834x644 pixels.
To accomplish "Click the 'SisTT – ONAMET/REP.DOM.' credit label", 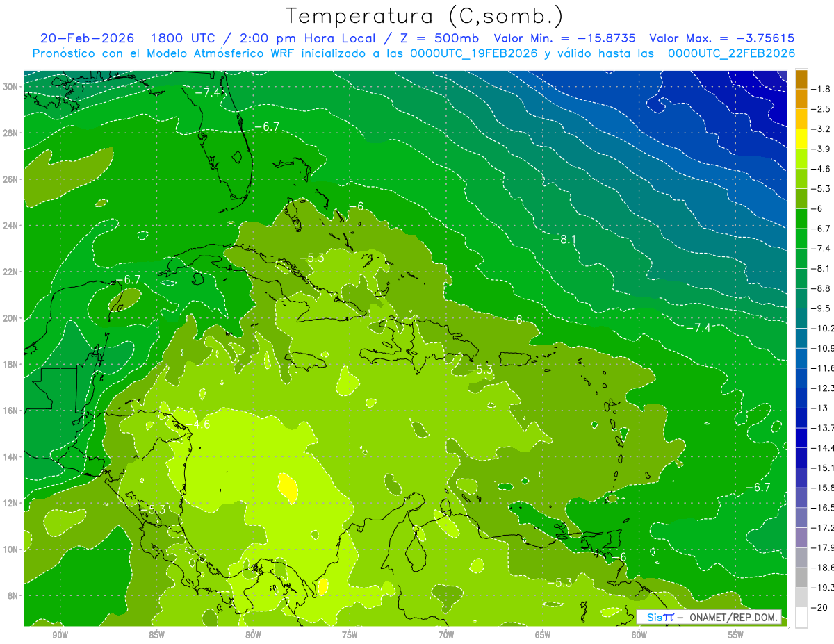I will click(x=710, y=617).
